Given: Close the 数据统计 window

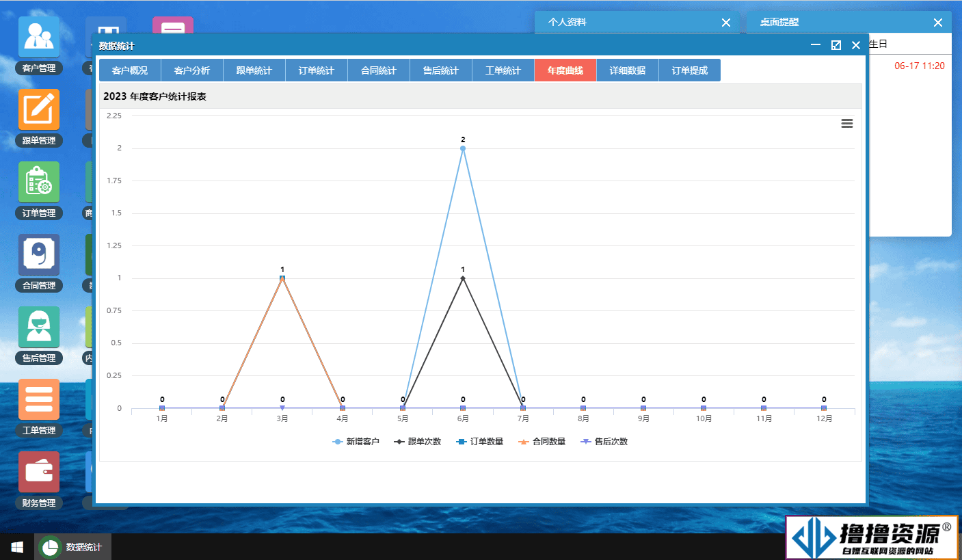Looking at the screenshot, I should pos(856,45).
